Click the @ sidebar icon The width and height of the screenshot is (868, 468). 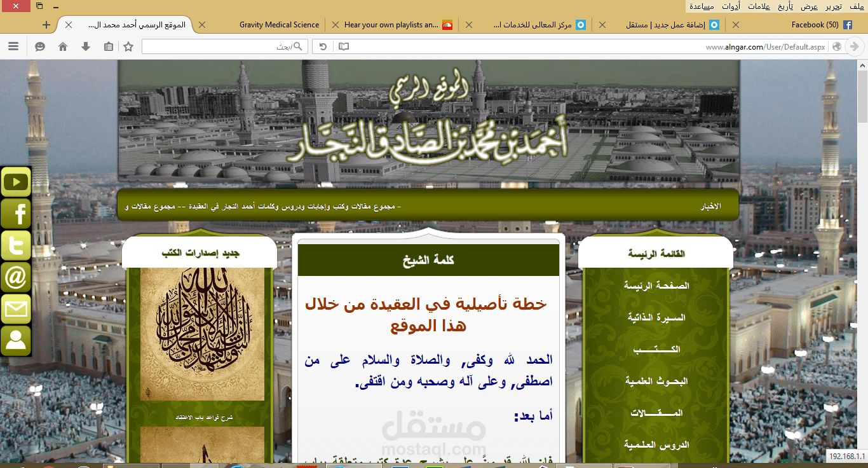(16, 278)
